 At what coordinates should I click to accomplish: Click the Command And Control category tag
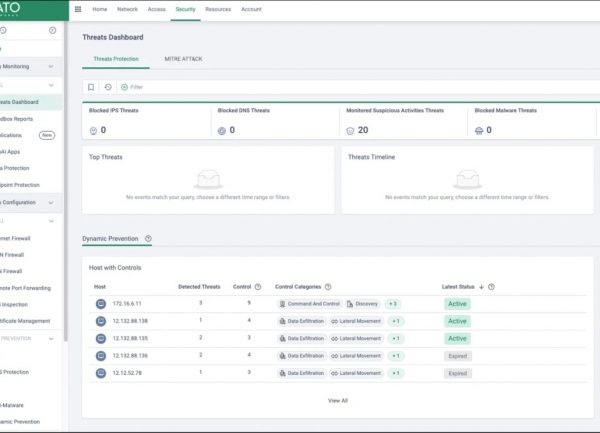tap(310, 304)
